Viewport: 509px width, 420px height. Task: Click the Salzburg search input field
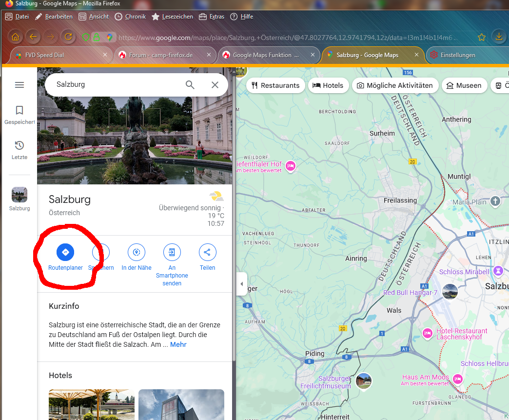coord(117,84)
